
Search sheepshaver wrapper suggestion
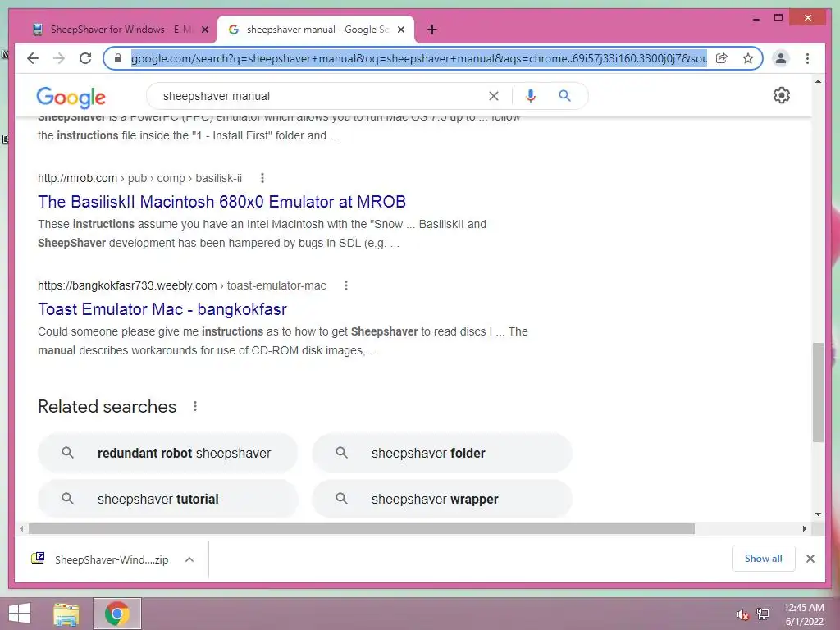pos(442,499)
